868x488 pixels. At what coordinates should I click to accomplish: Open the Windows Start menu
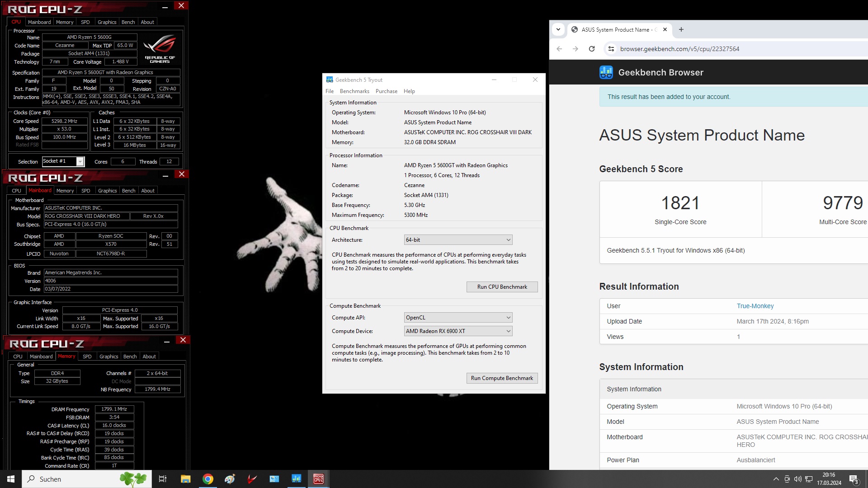point(11,479)
